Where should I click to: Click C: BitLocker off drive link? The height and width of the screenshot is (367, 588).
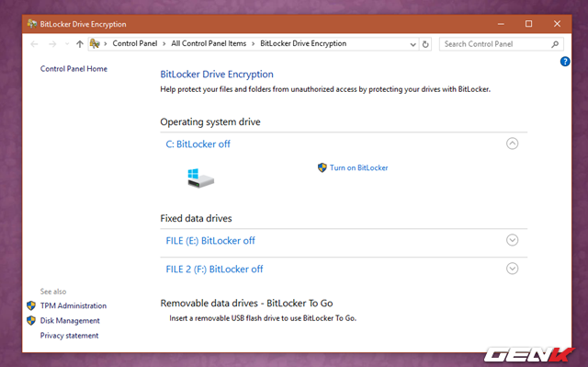[x=198, y=144]
